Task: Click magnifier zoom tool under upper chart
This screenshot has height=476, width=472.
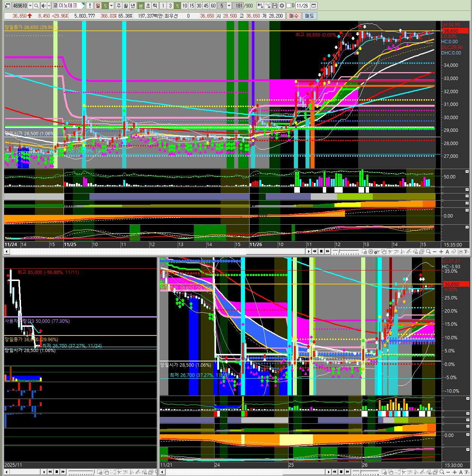Action: (428, 252)
